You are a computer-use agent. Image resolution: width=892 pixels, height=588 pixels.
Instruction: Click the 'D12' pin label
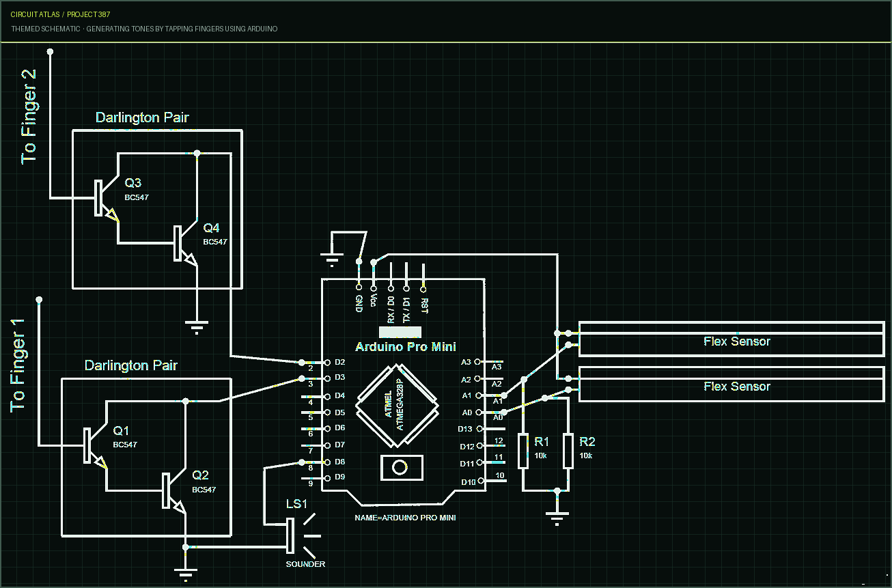pyautogui.click(x=467, y=447)
